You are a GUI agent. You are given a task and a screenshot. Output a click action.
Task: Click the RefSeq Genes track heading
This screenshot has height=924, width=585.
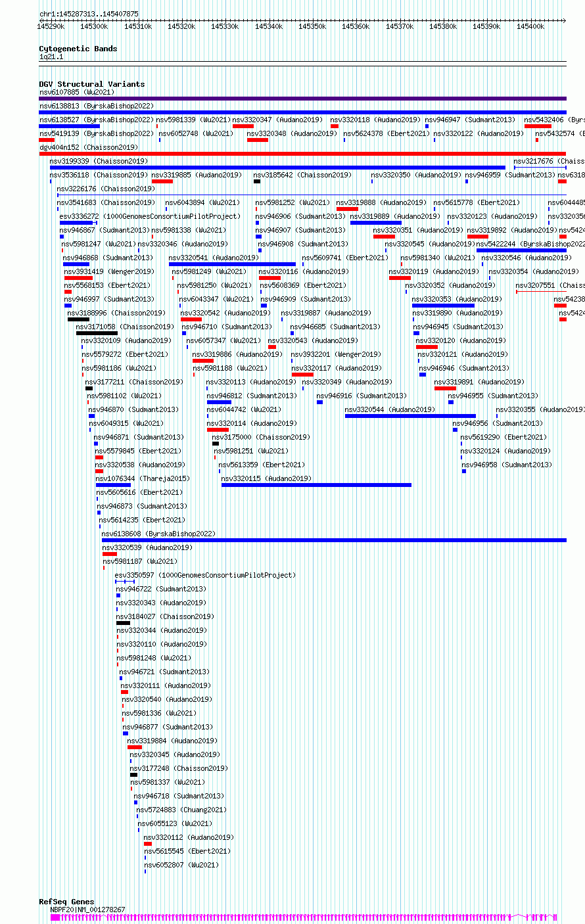(x=66, y=902)
